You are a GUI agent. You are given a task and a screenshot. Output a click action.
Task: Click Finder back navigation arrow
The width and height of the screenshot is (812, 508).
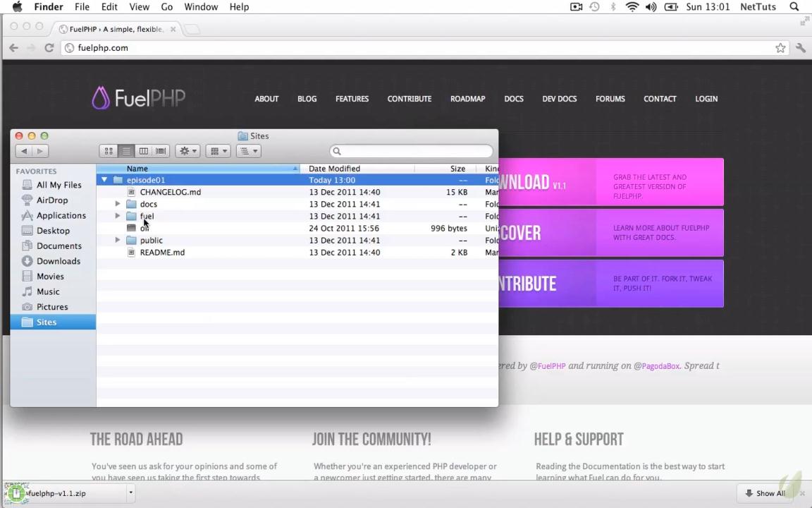pyautogui.click(x=24, y=151)
